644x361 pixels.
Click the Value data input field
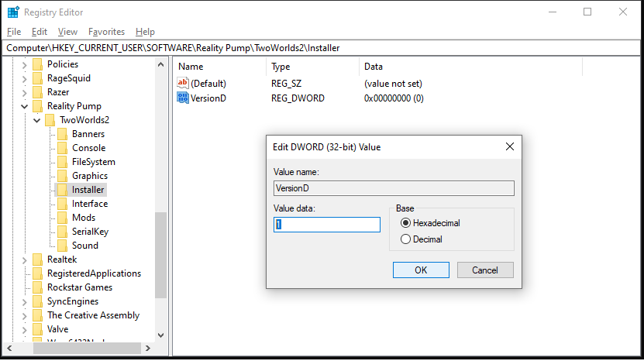click(327, 225)
